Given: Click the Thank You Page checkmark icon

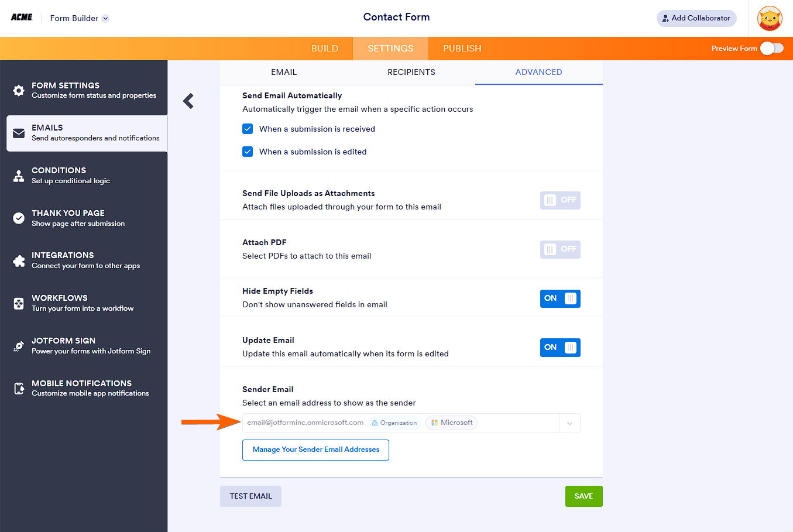Looking at the screenshot, I should click(x=19, y=218).
